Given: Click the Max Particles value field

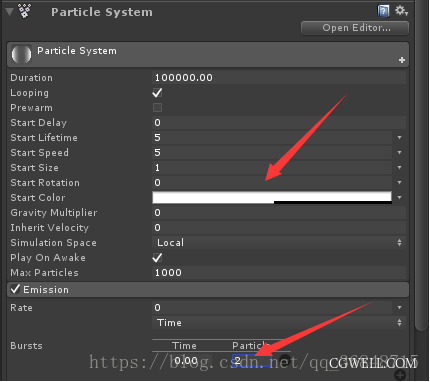Looking at the screenshot, I should click(x=279, y=273).
